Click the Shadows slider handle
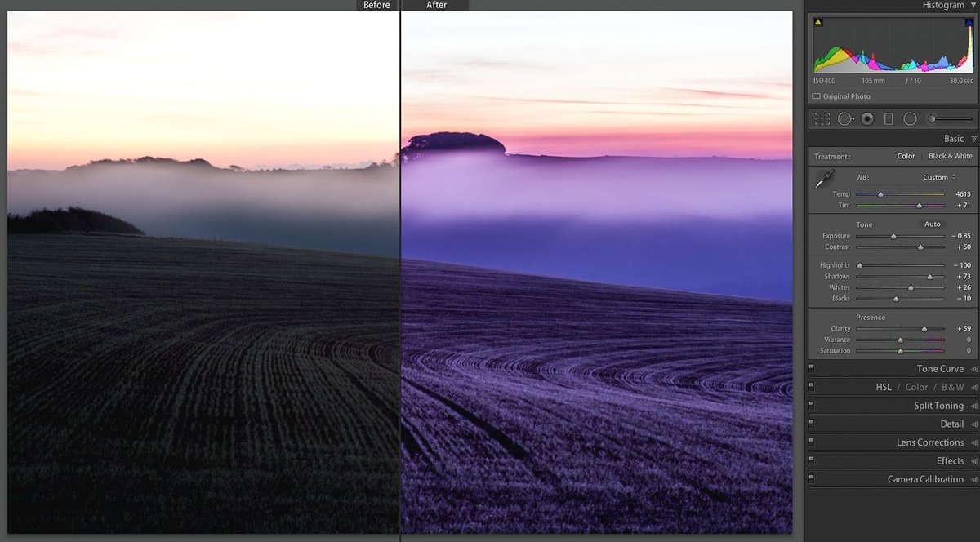 click(x=929, y=277)
